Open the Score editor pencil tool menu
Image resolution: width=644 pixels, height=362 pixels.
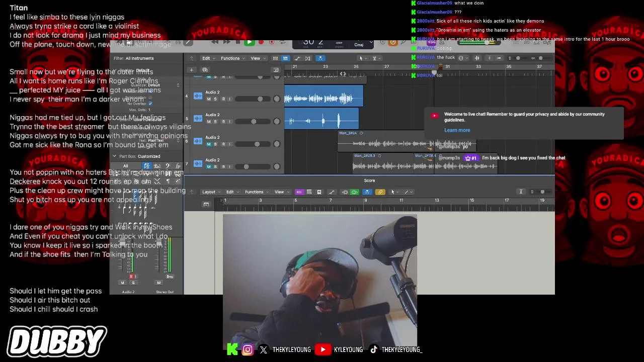[408, 192]
